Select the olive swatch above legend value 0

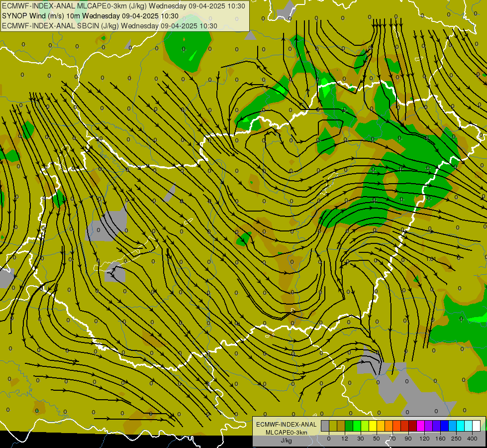pyautogui.click(x=333, y=426)
